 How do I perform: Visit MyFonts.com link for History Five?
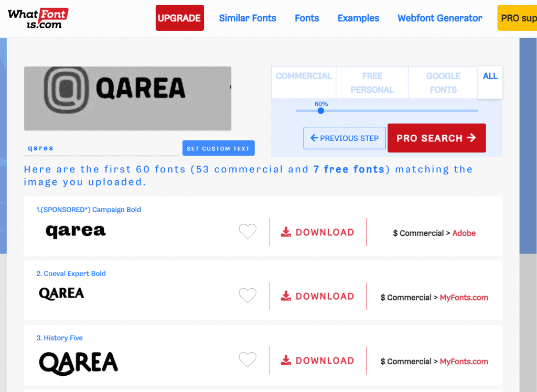464,362
